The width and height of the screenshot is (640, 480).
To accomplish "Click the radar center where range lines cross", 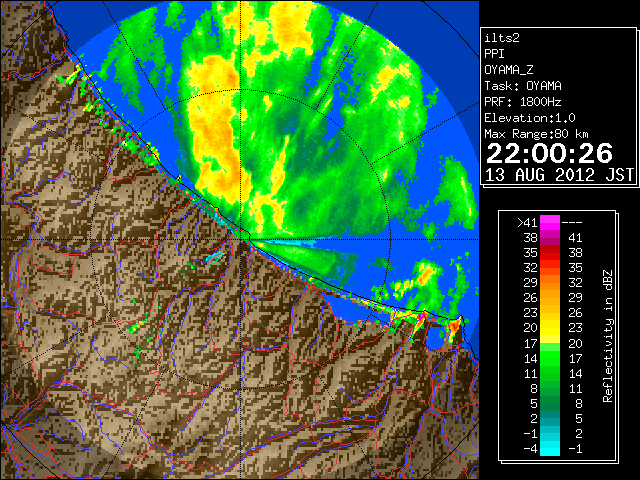I will pos(241,239).
